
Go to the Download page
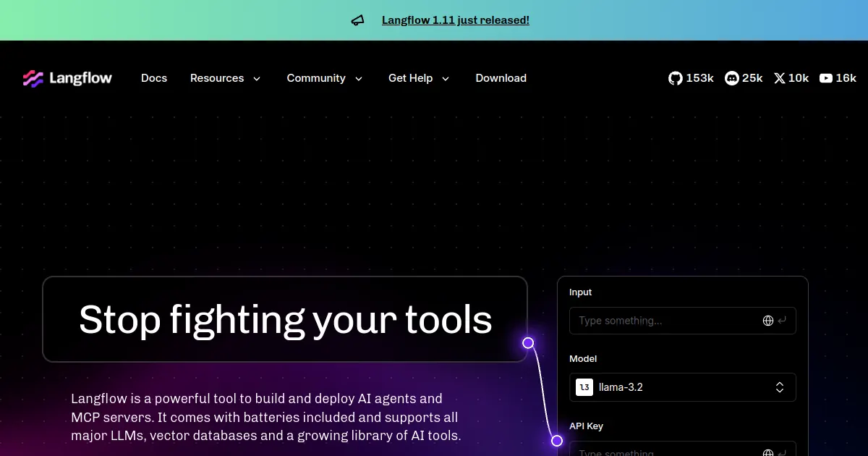(x=501, y=78)
